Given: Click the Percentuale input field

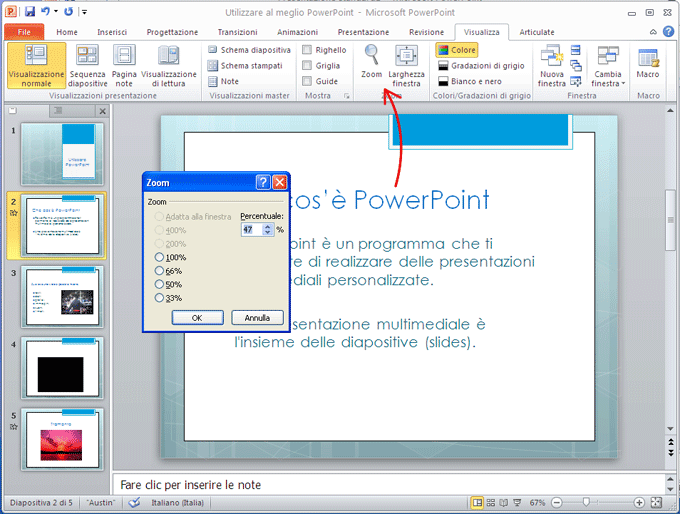Looking at the screenshot, I should click(252, 229).
